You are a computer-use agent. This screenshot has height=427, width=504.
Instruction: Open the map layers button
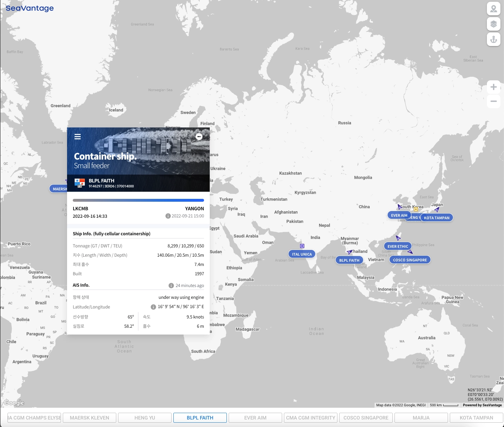[494, 24]
